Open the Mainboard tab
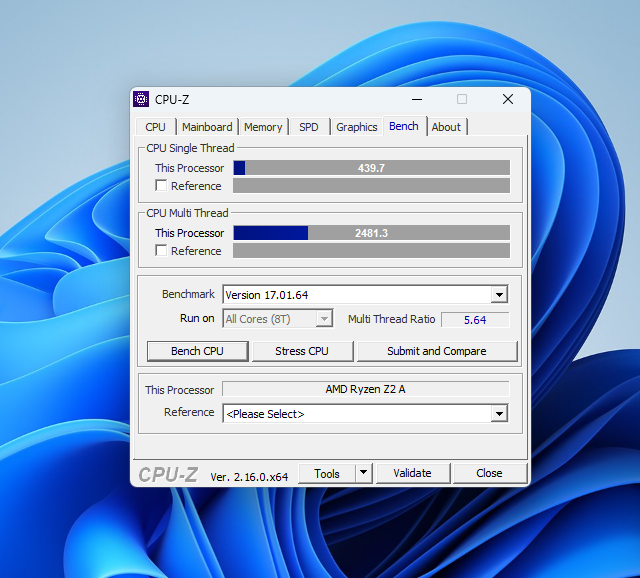The height and width of the screenshot is (578, 640). pos(207,127)
